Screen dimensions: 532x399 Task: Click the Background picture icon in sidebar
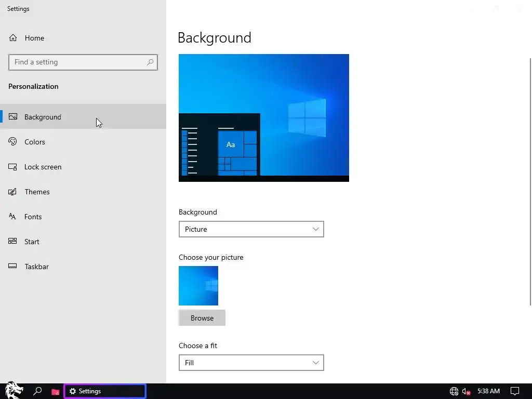[13, 117]
